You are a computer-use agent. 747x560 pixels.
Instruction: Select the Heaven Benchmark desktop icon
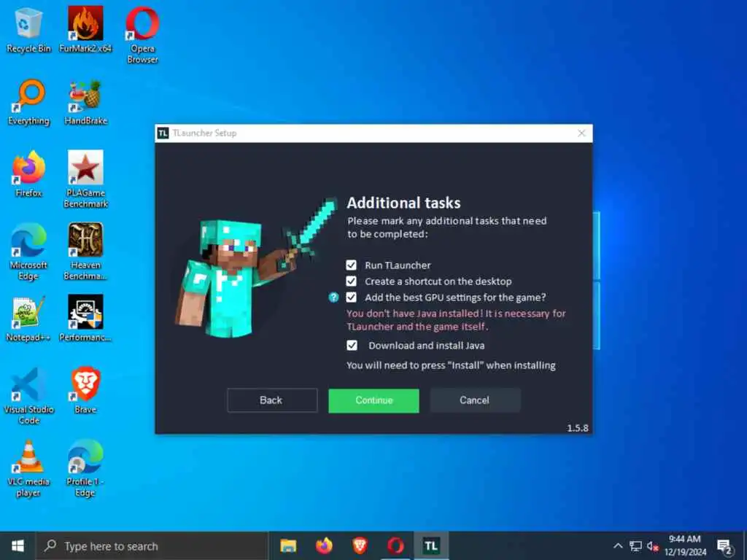86,252
